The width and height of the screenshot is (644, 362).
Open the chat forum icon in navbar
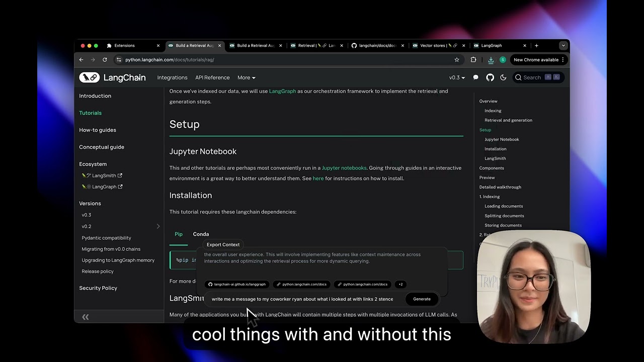tap(475, 77)
